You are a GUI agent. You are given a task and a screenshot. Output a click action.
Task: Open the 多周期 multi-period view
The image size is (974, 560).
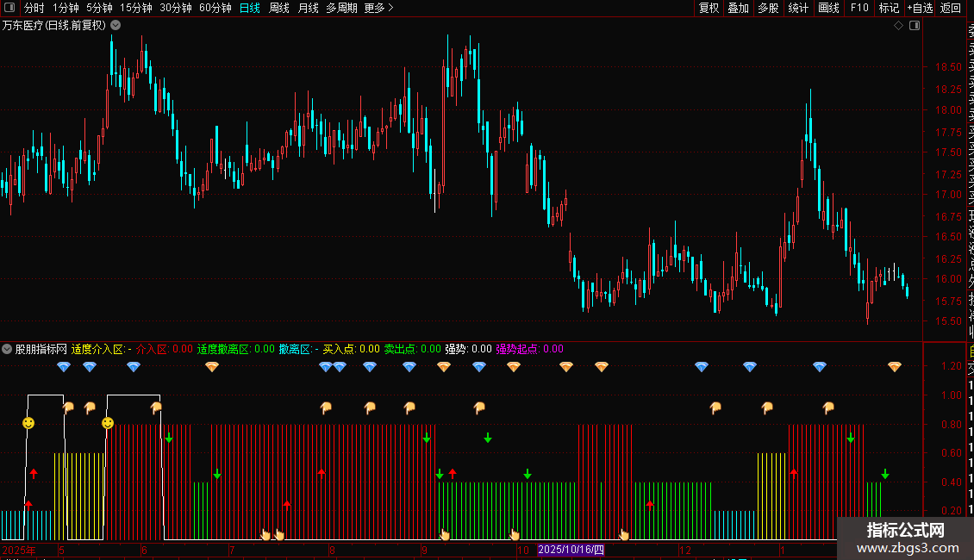(x=341, y=8)
